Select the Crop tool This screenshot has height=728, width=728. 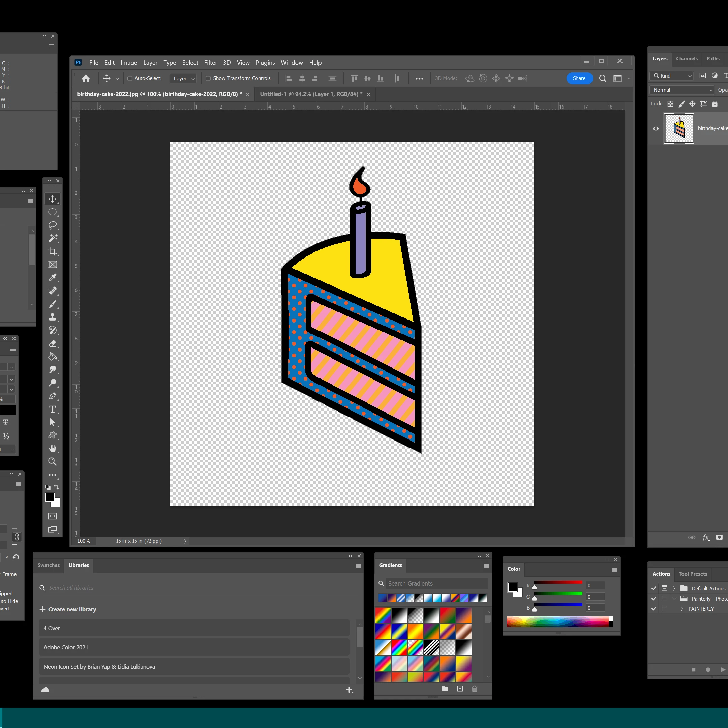[52, 251]
